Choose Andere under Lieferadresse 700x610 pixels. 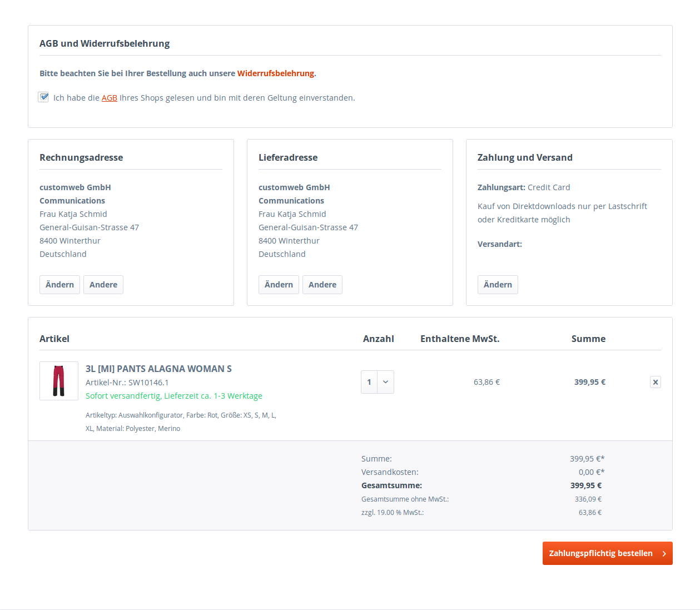322,285
